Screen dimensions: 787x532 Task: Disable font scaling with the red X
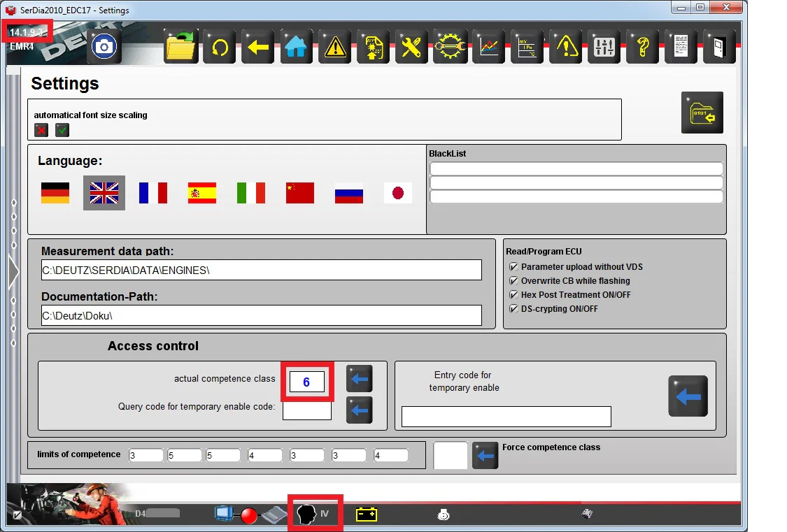pyautogui.click(x=41, y=130)
